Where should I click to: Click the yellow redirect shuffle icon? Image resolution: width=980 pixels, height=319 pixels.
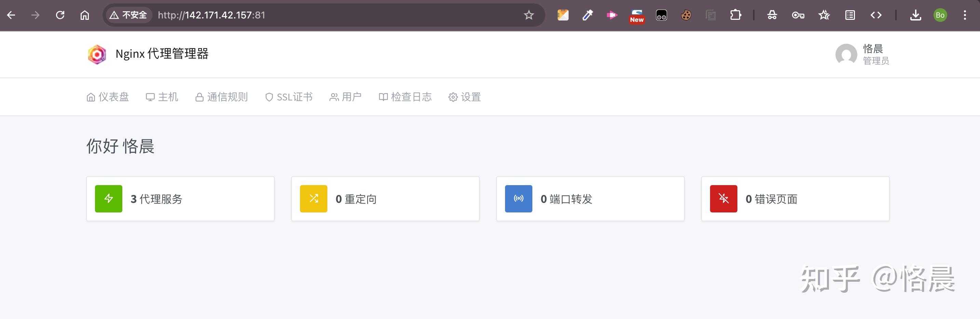[x=313, y=198]
